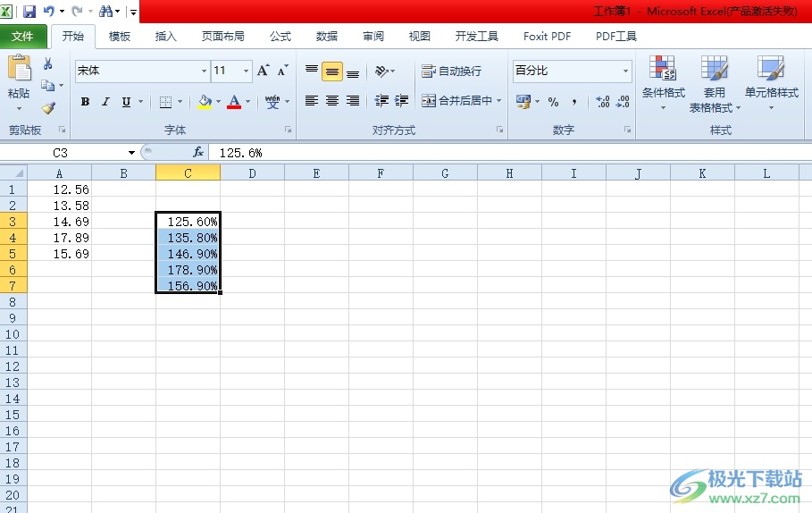Click the Copy icon in clipboard group
Viewport: 812px width, 513px height.
click(47, 86)
